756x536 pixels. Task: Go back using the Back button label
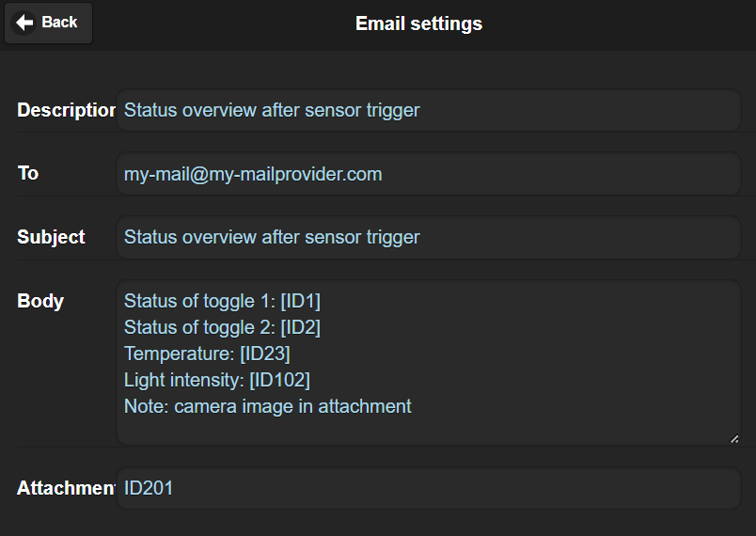59,23
